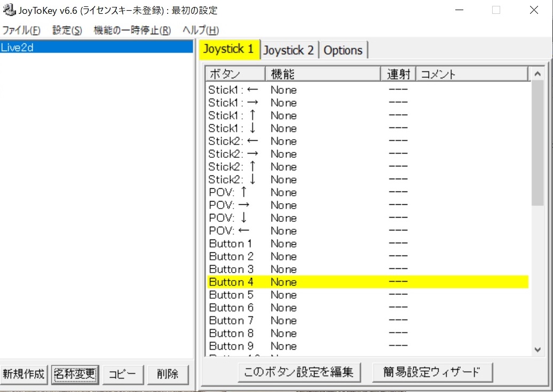Click the 連射 column header
This screenshot has height=392, width=553.
(398, 74)
